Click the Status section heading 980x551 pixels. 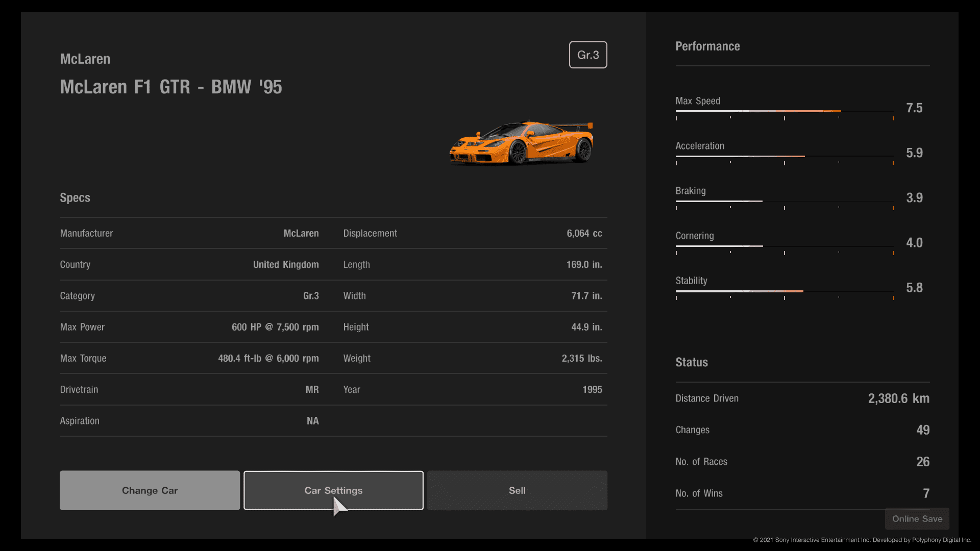[692, 362]
